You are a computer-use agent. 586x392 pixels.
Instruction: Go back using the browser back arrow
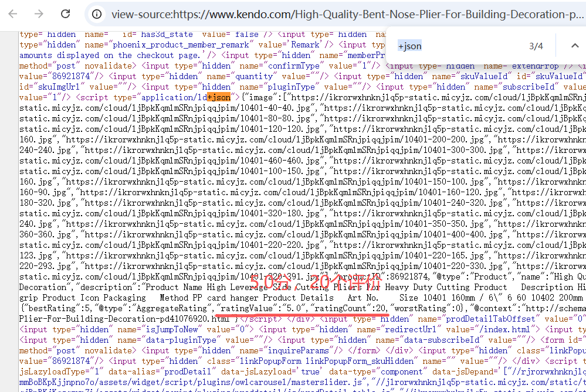[x=13, y=14]
